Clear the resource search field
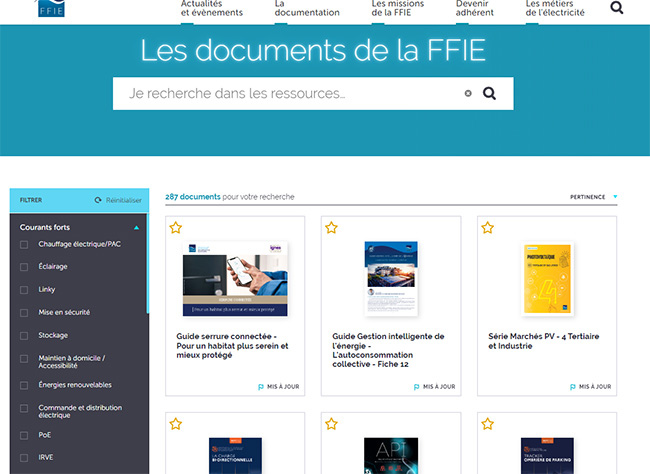The height and width of the screenshot is (474, 650). (x=468, y=93)
